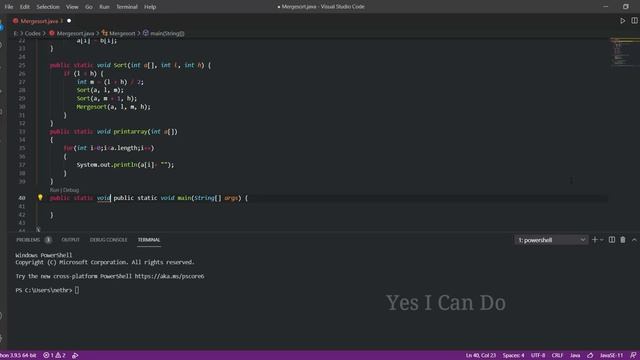Click the Java server status icon in status bar
This screenshot has width=640, height=360.
click(590, 356)
